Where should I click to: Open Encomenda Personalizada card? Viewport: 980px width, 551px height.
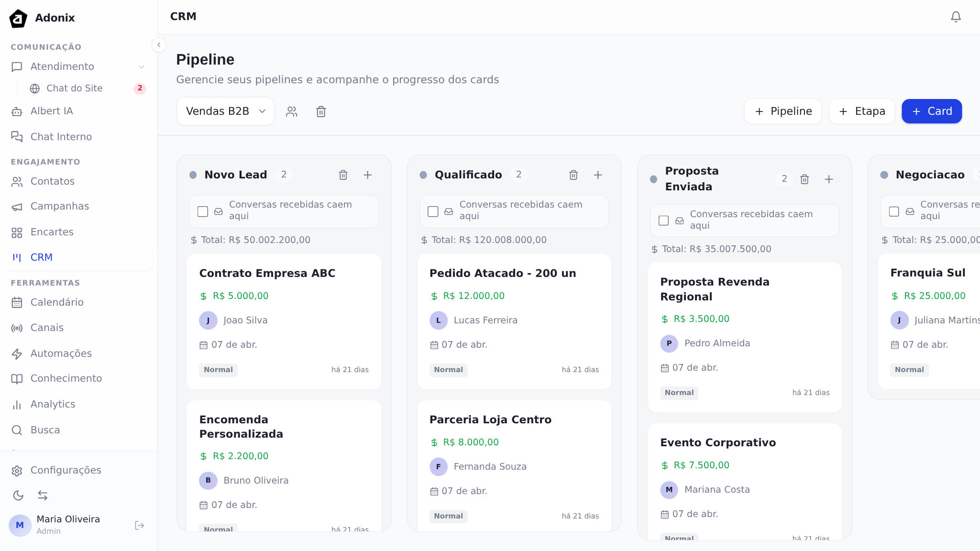[x=284, y=466]
